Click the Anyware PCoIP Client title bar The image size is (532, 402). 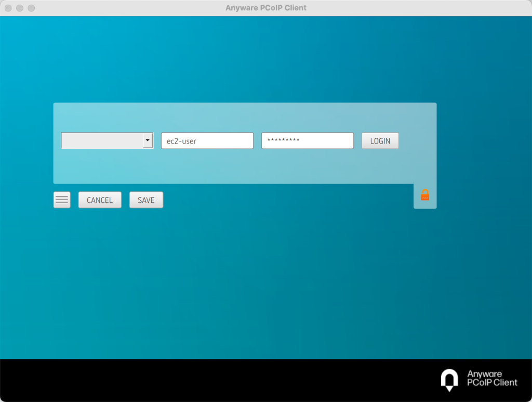pyautogui.click(x=266, y=8)
